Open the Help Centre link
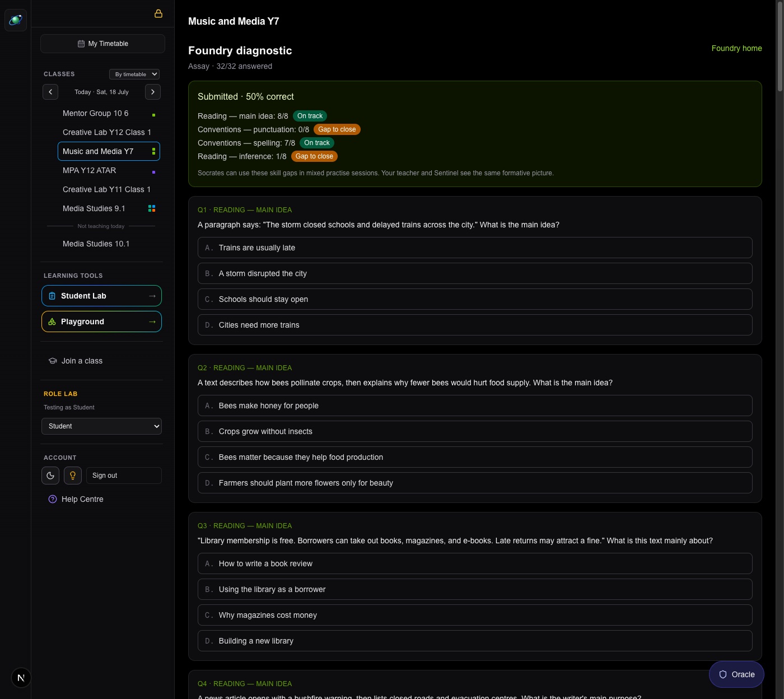The height and width of the screenshot is (699, 784). [x=82, y=499]
